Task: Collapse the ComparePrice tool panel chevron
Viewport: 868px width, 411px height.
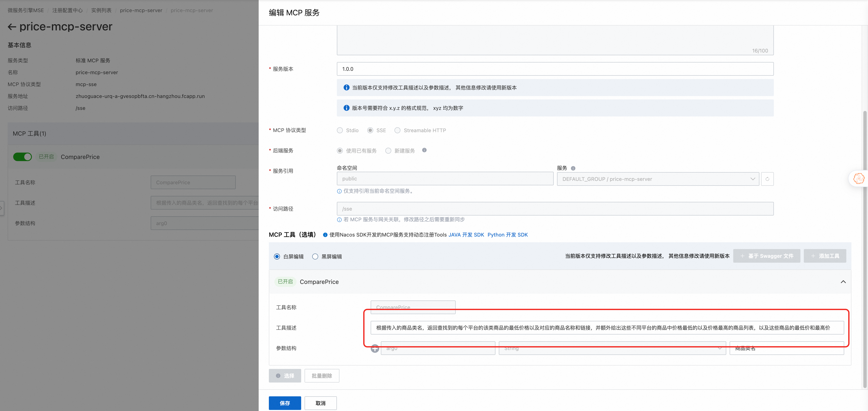Action: (x=843, y=282)
